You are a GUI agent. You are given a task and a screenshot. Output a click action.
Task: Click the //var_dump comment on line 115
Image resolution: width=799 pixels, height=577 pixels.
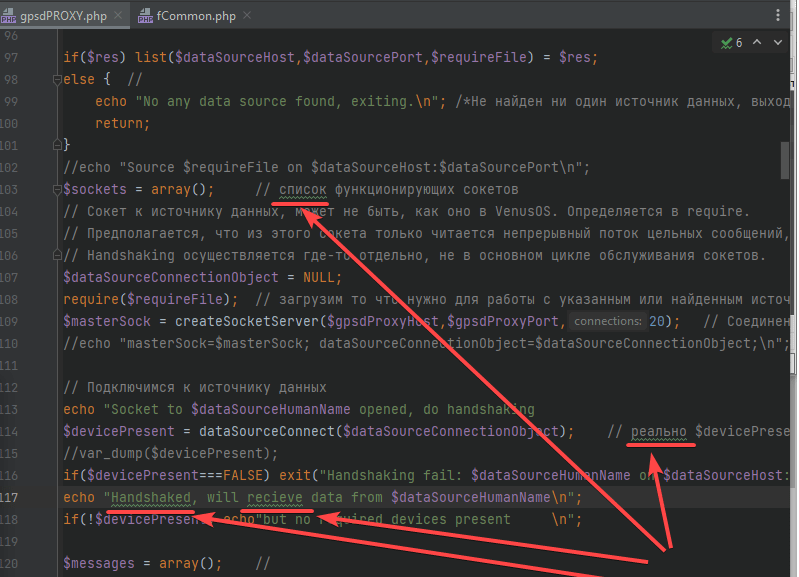coord(171,453)
